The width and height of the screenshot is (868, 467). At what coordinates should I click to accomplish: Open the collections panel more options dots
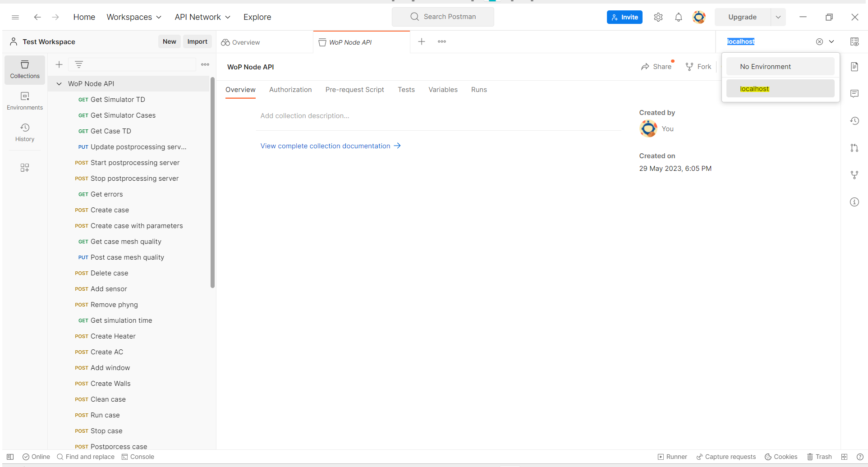coord(205,64)
